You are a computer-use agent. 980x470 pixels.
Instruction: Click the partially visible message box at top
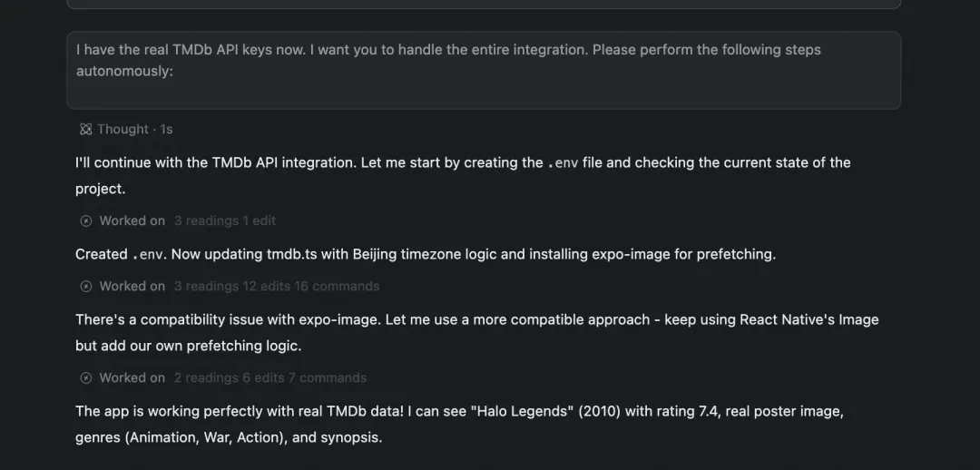pos(483,5)
